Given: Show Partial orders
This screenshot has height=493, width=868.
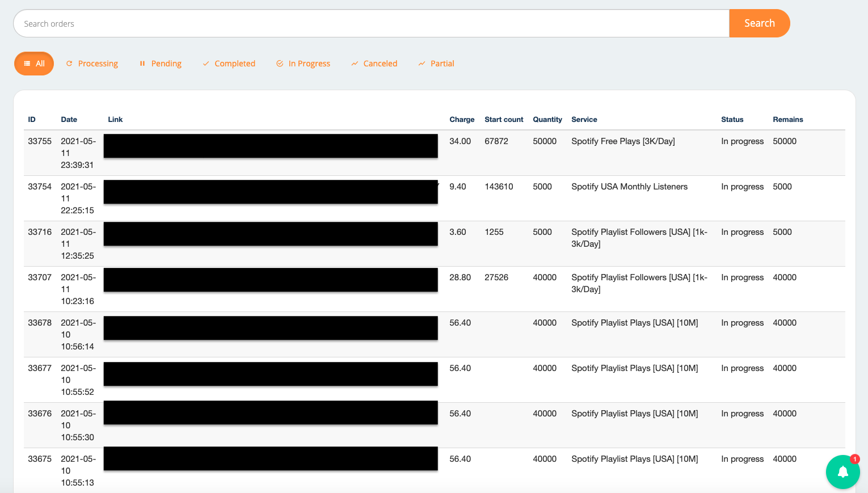Looking at the screenshot, I should click(x=436, y=64).
